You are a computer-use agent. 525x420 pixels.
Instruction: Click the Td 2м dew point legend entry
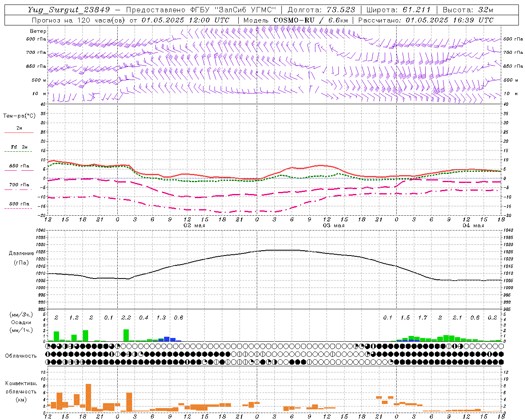(19, 147)
